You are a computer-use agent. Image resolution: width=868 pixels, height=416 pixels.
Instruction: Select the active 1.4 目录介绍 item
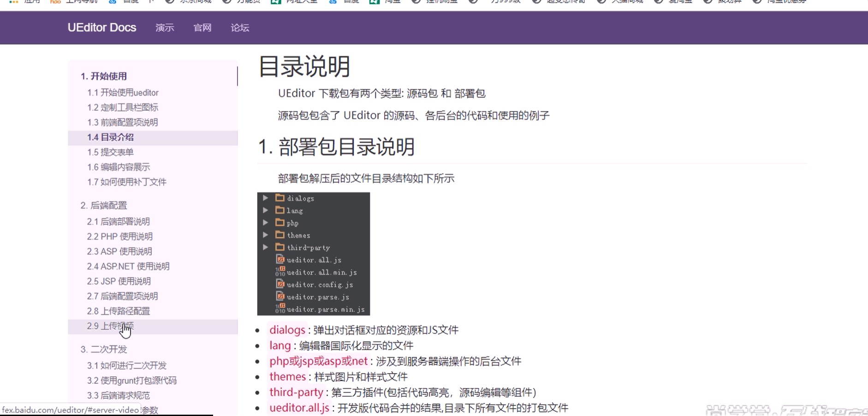[x=153, y=137]
